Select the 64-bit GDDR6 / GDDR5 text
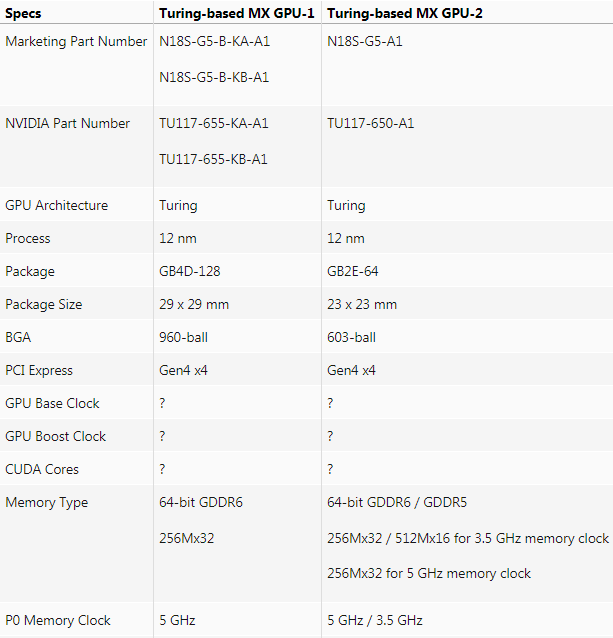Screen dimensions: 613x638 409,503
